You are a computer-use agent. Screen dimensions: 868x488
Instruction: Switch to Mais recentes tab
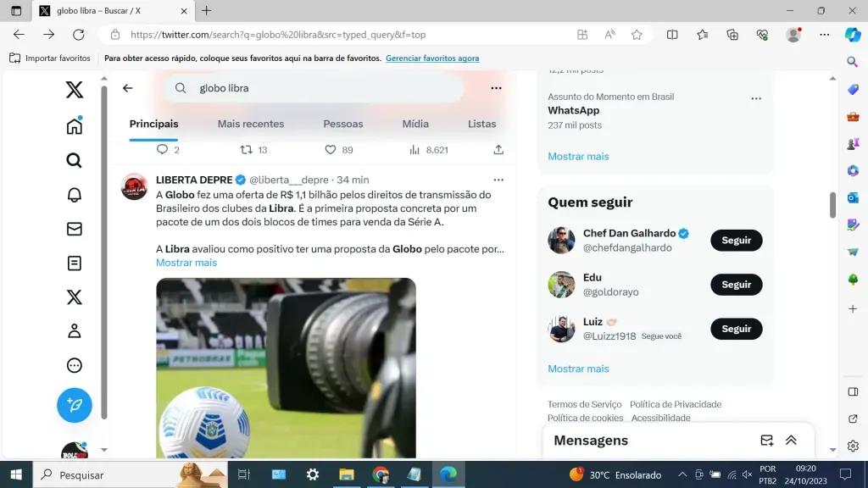[x=251, y=124]
